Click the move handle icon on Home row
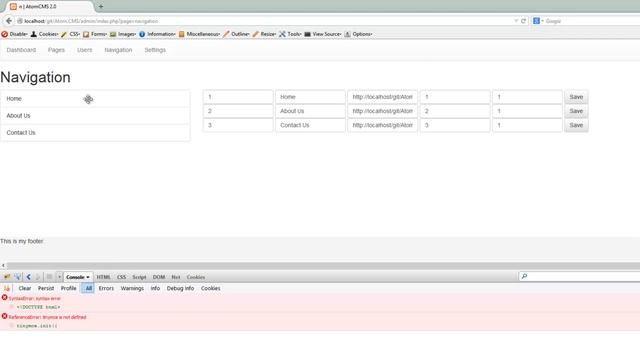The height and width of the screenshot is (360, 640). [88, 99]
